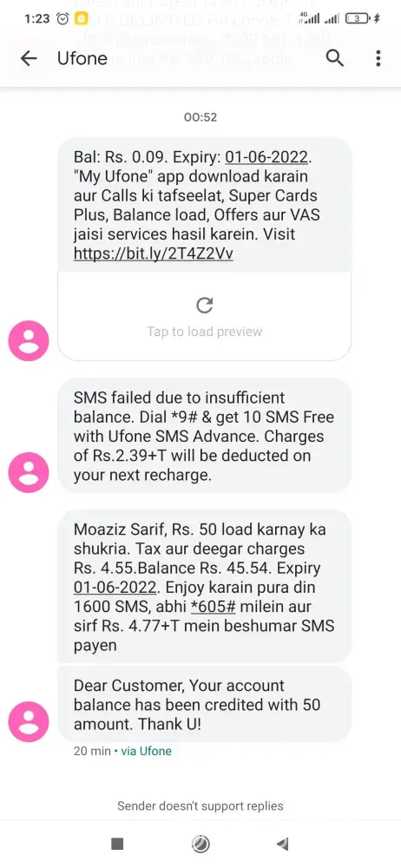Tap the *605# dial code link
401x868 pixels.
coord(214,606)
